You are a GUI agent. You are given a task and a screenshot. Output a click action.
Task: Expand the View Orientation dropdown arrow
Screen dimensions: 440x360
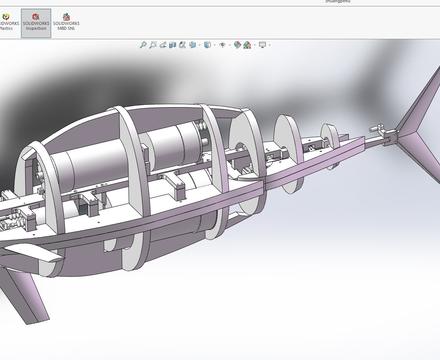200,45
